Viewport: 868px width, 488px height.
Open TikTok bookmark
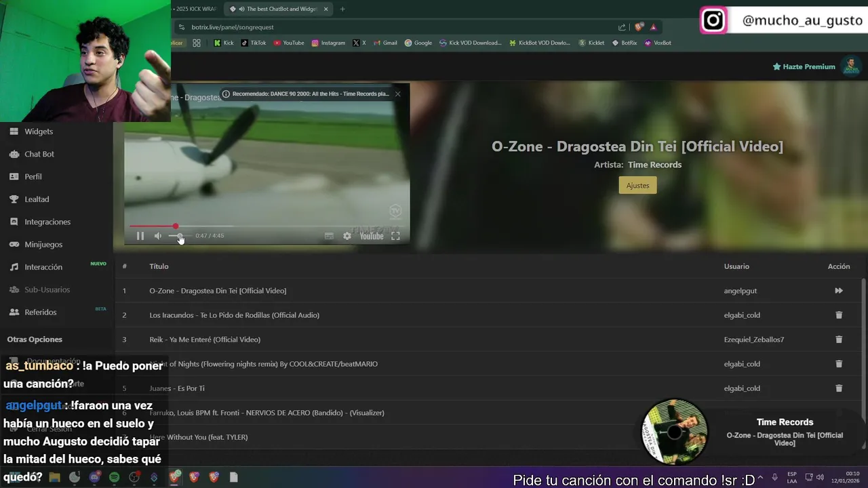click(254, 43)
